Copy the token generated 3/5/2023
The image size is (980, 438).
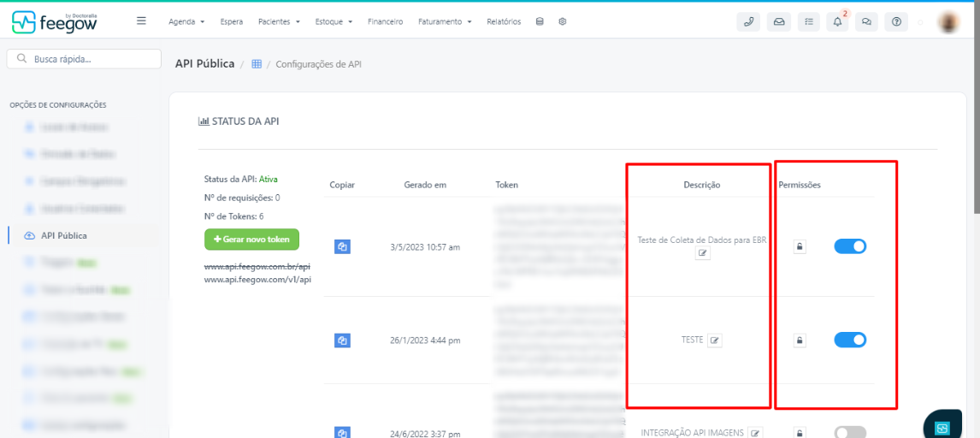click(x=342, y=247)
